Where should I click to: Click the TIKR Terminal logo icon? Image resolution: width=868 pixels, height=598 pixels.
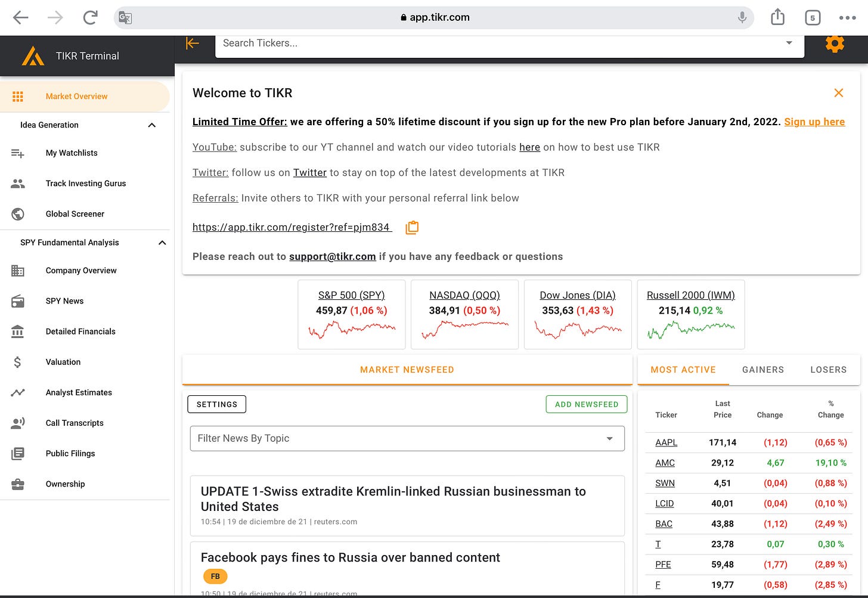coord(33,56)
